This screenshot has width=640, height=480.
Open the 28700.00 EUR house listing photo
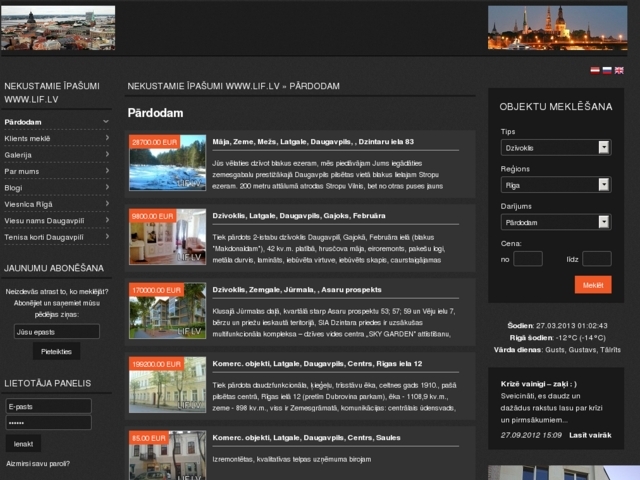(x=167, y=163)
